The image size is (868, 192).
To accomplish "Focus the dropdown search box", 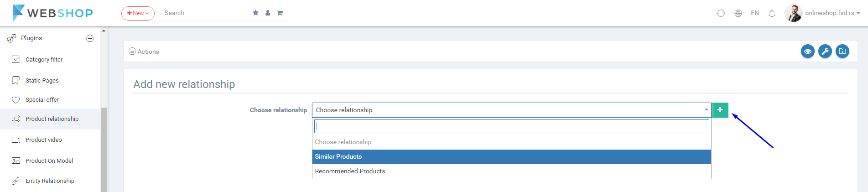I will pos(511,126).
